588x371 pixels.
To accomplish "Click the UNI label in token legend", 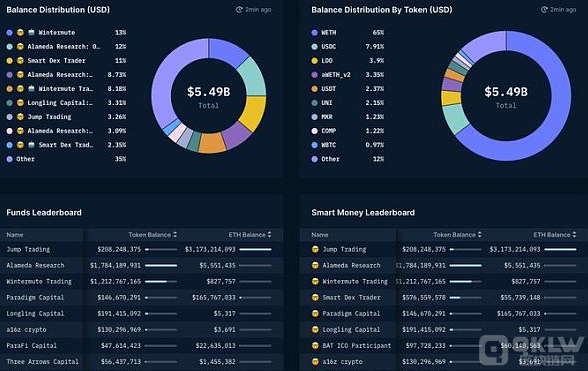I will click(x=327, y=103).
